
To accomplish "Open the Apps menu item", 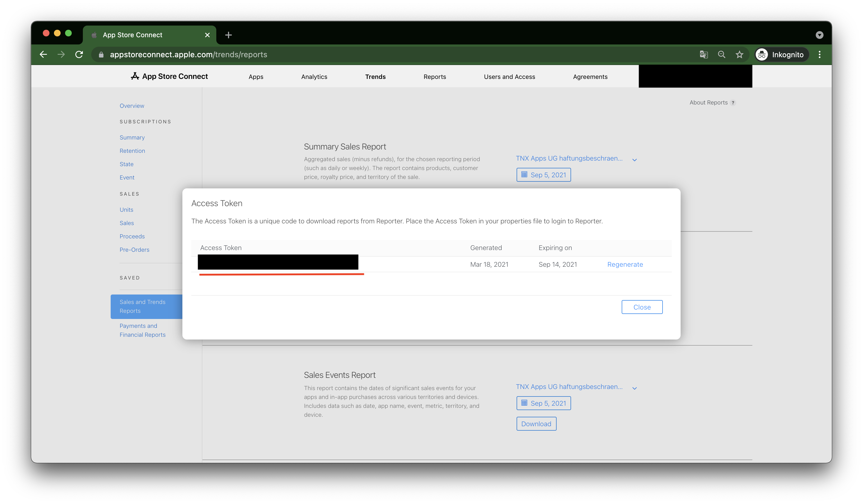I will click(x=256, y=77).
